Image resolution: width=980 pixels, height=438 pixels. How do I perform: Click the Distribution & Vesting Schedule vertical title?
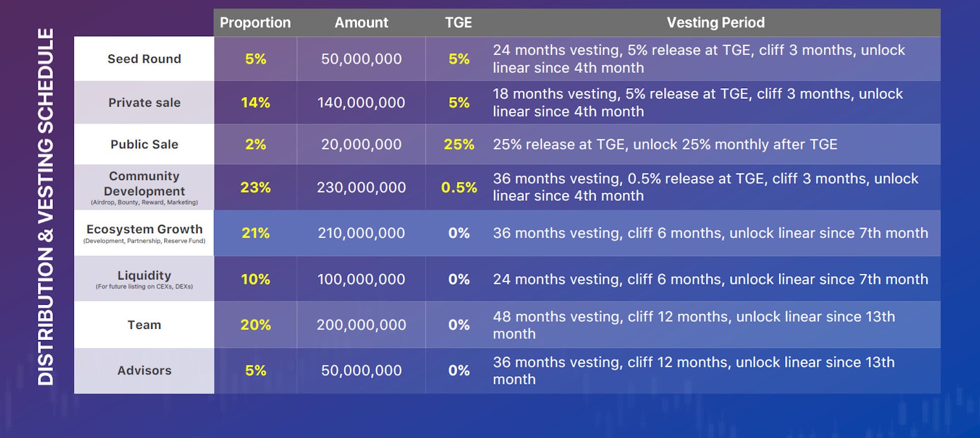pos(45,207)
